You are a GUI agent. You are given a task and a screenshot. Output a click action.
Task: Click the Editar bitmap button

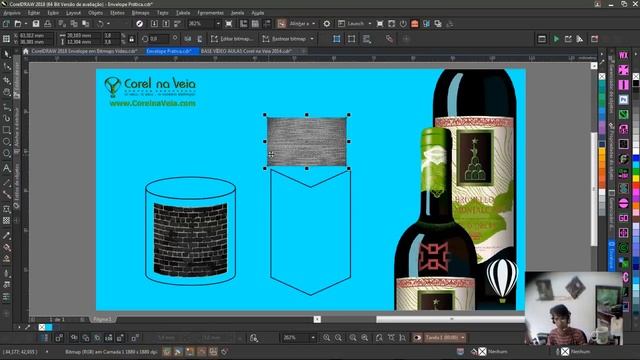[x=231, y=39]
